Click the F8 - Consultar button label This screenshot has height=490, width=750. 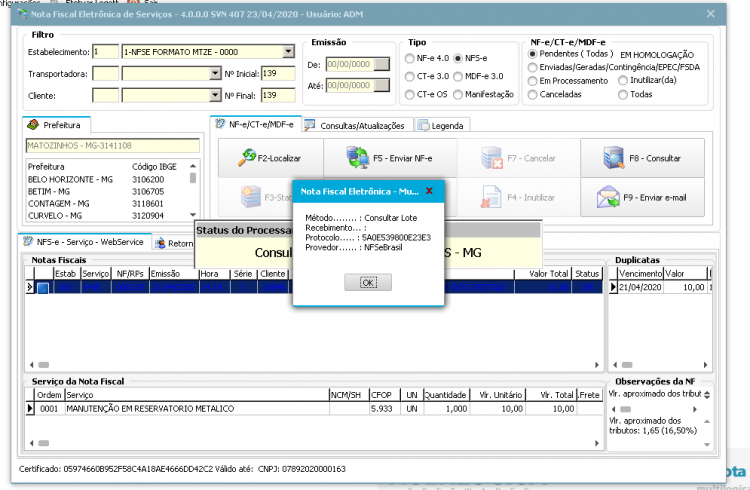coord(655,158)
